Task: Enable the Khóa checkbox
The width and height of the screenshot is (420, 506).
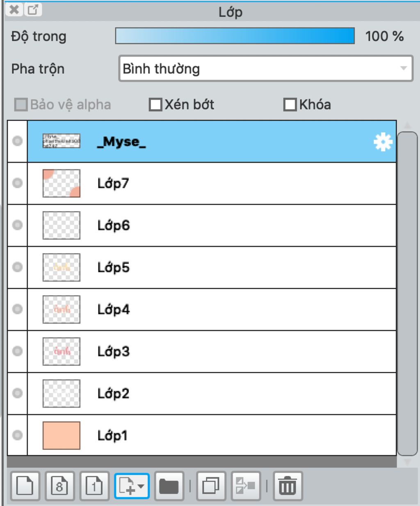Action: pyautogui.click(x=290, y=105)
